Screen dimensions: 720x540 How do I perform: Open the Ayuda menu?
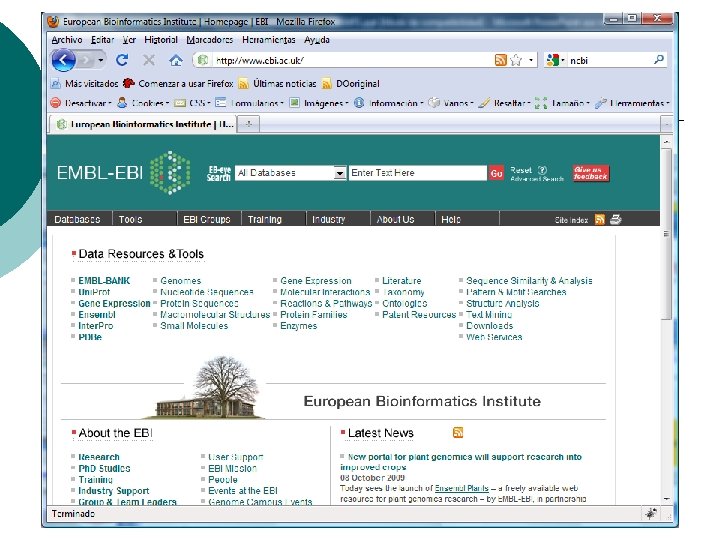pyautogui.click(x=316, y=40)
